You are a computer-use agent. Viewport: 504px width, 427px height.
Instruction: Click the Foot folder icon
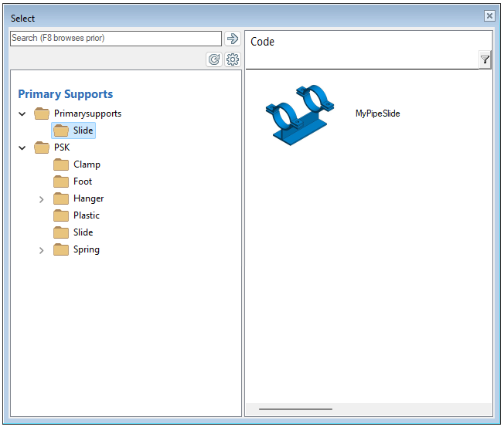tap(61, 181)
